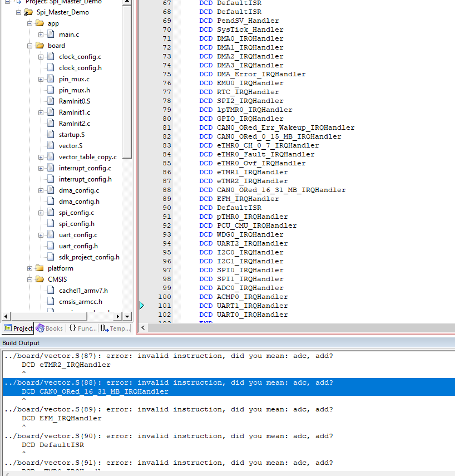Click the file icon beside sdk_project_config.h

click(x=51, y=257)
